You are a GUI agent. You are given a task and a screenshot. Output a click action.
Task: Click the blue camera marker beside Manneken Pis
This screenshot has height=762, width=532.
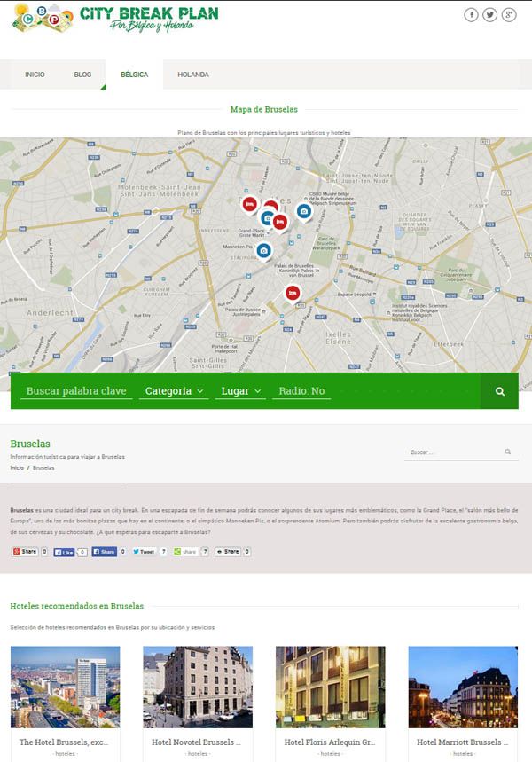coord(263,251)
